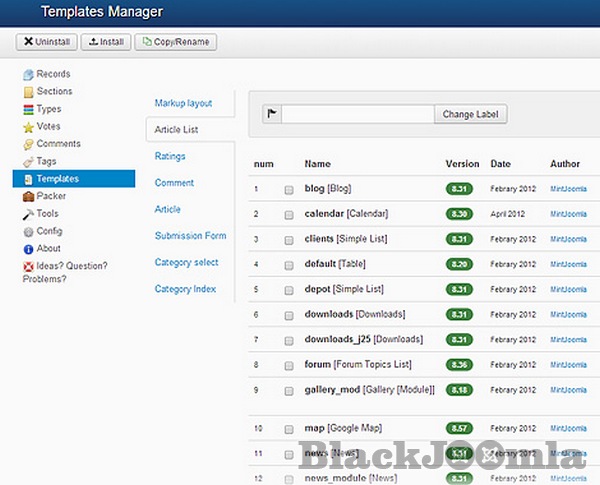Open the Submission Form tab
Image resolution: width=600 pixels, height=485 pixels.
point(190,236)
